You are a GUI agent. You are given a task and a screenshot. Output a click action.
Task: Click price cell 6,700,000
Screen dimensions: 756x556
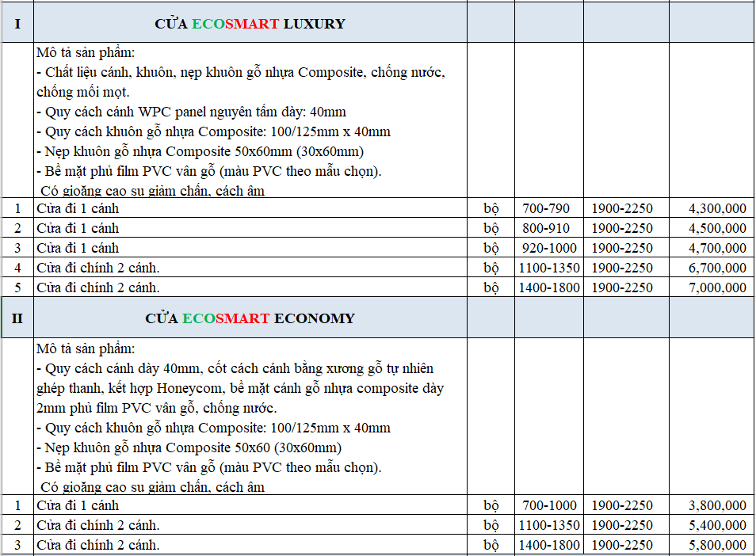coord(712,268)
